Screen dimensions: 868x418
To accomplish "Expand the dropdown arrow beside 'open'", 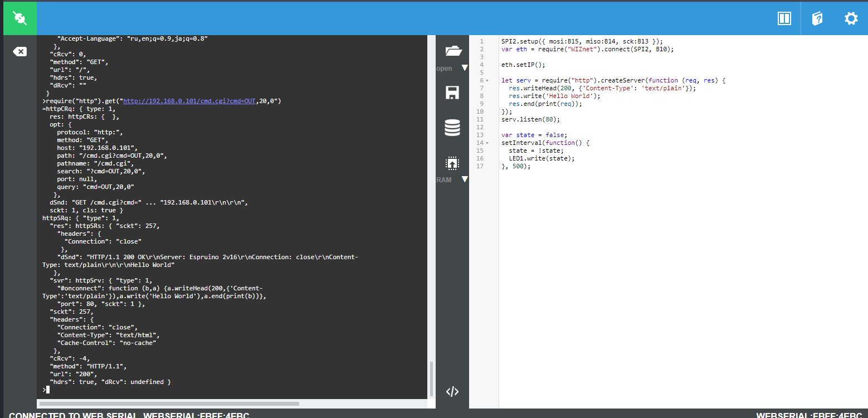I will (x=465, y=68).
